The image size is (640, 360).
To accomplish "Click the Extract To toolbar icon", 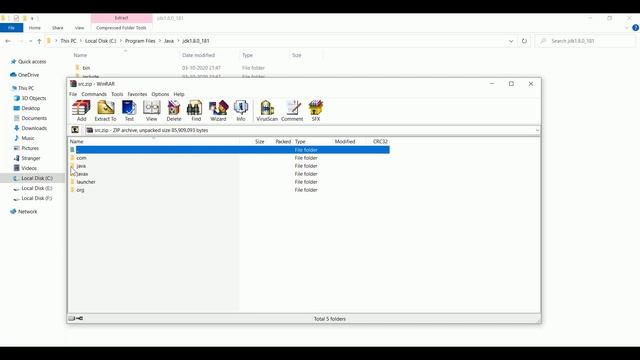I will tap(105, 111).
